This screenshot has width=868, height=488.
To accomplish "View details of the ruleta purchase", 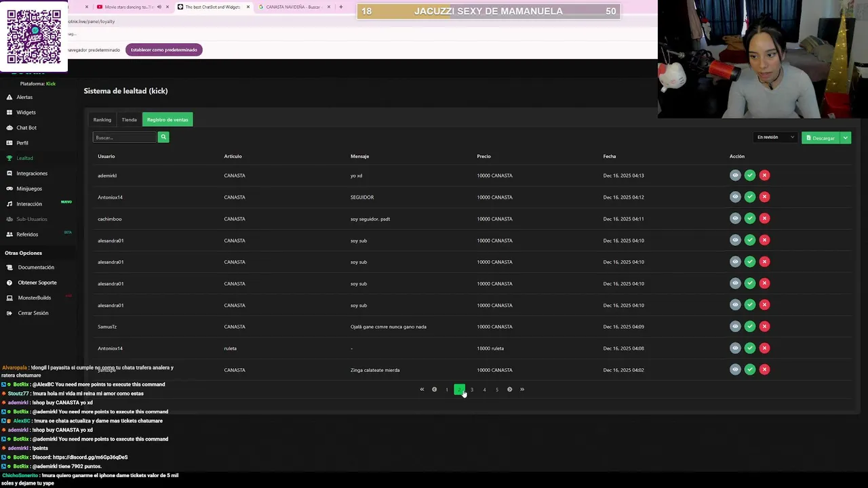I will pyautogui.click(x=735, y=348).
